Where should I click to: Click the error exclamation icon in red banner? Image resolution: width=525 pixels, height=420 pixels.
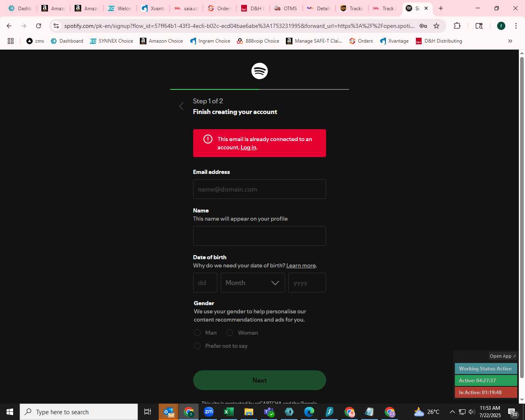pyautogui.click(x=208, y=139)
